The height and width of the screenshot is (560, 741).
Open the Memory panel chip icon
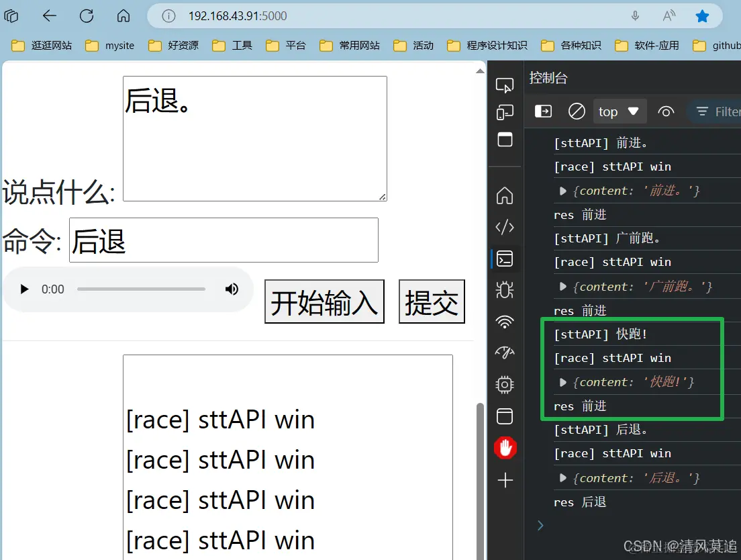505,384
